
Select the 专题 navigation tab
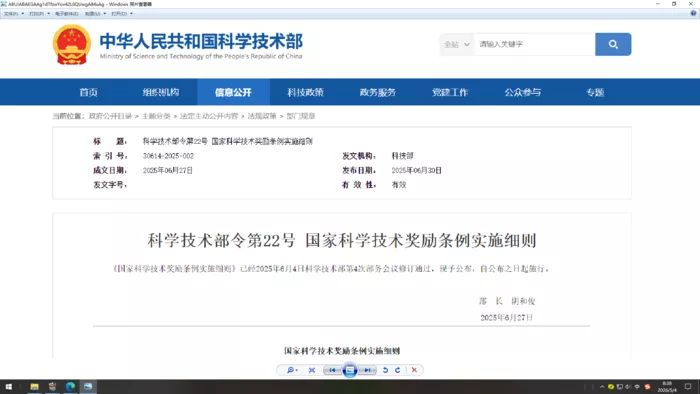(595, 92)
